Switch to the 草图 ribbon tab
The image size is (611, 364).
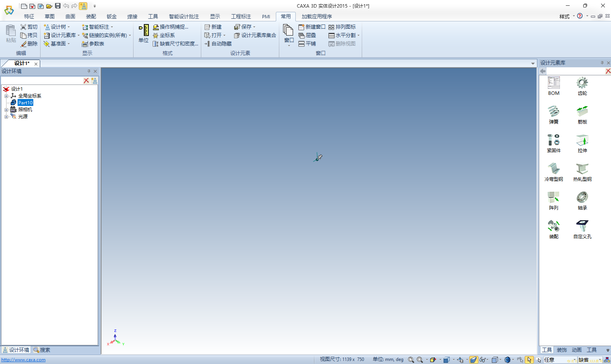pos(50,16)
